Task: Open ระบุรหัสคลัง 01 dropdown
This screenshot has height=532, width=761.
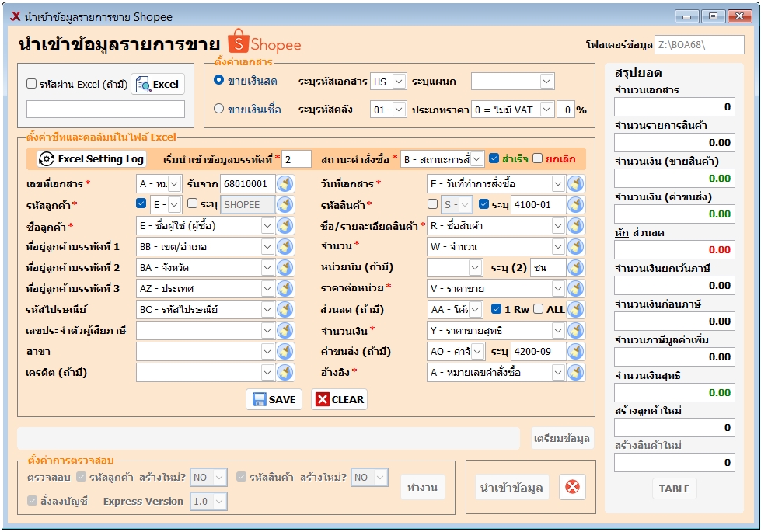Action: click(399, 110)
